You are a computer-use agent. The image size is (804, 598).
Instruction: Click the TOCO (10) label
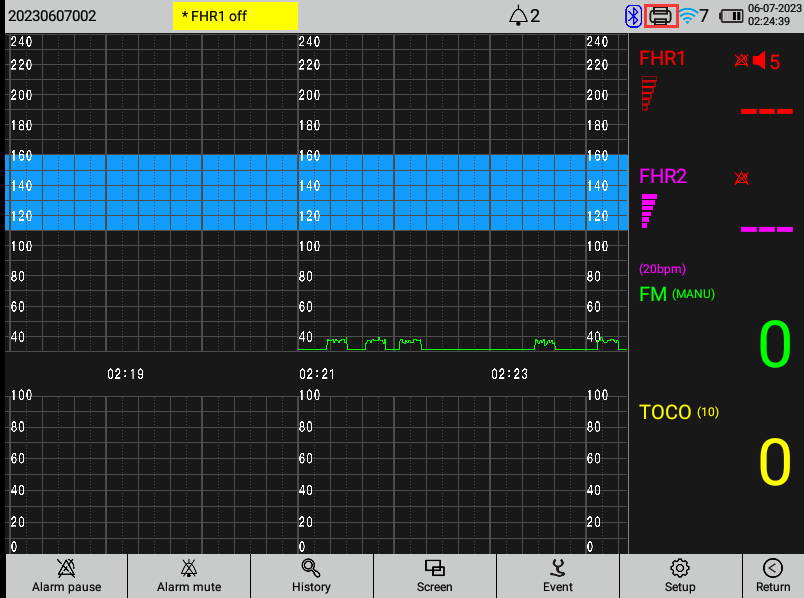[x=679, y=412]
